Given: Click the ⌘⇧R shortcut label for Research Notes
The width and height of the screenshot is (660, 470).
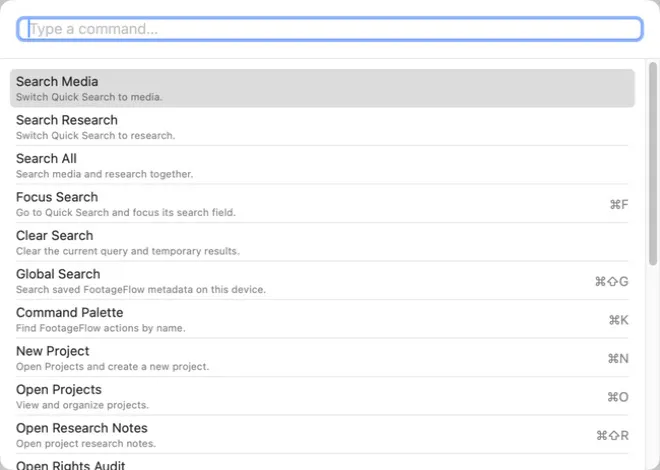Looking at the screenshot, I should [x=612, y=435].
